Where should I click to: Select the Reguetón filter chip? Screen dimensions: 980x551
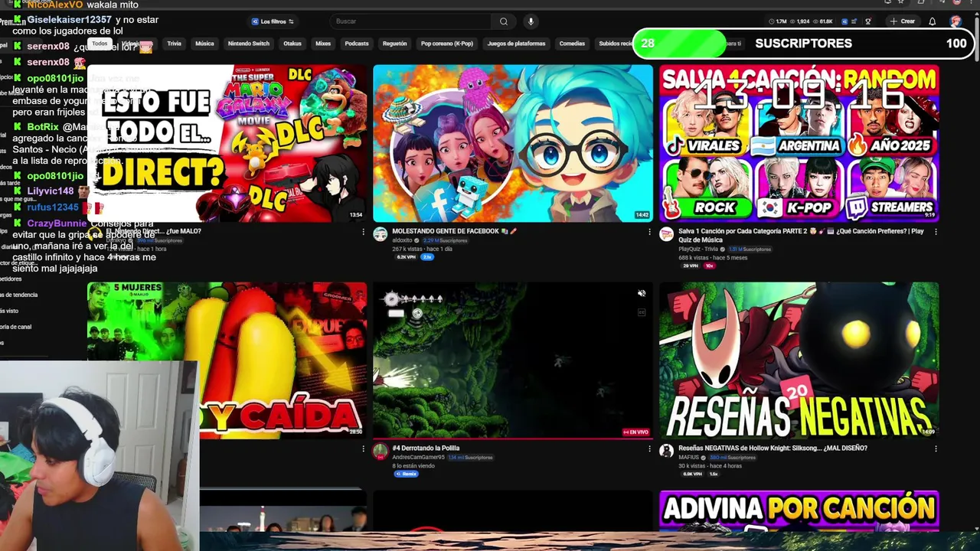click(x=394, y=44)
